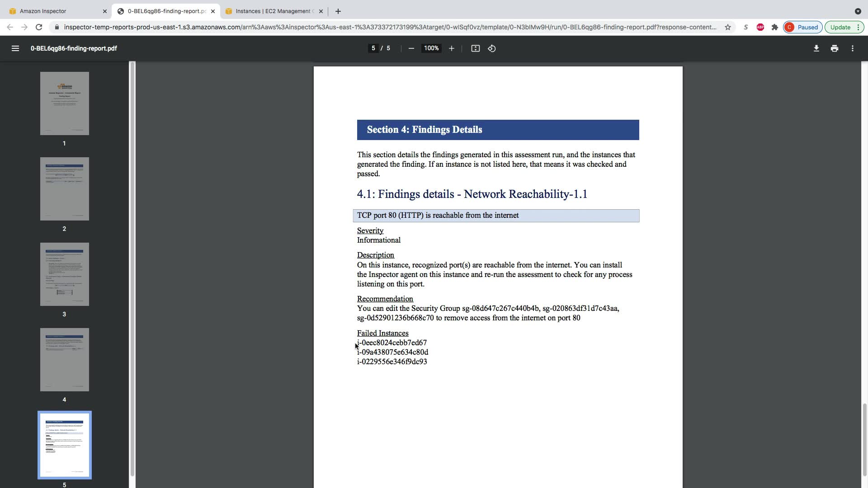Zoom in with the plus icon
The height and width of the screenshot is (488, 868).
451,48
